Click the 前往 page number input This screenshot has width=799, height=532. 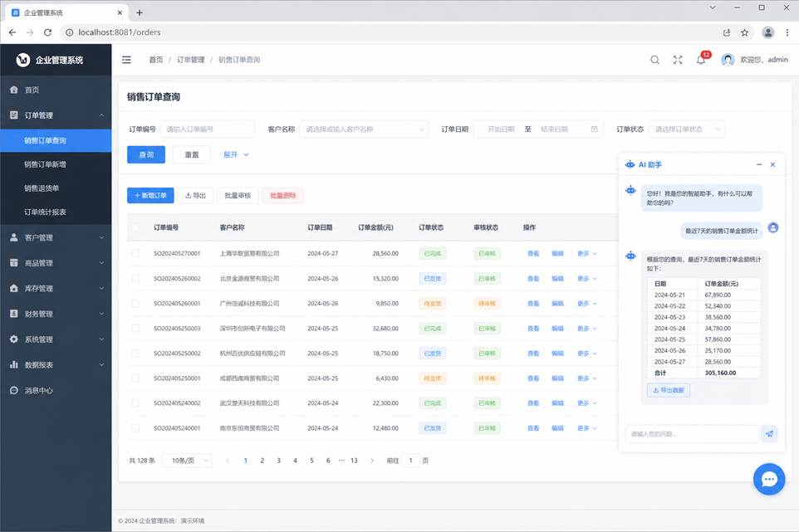(x=410, y=461)
